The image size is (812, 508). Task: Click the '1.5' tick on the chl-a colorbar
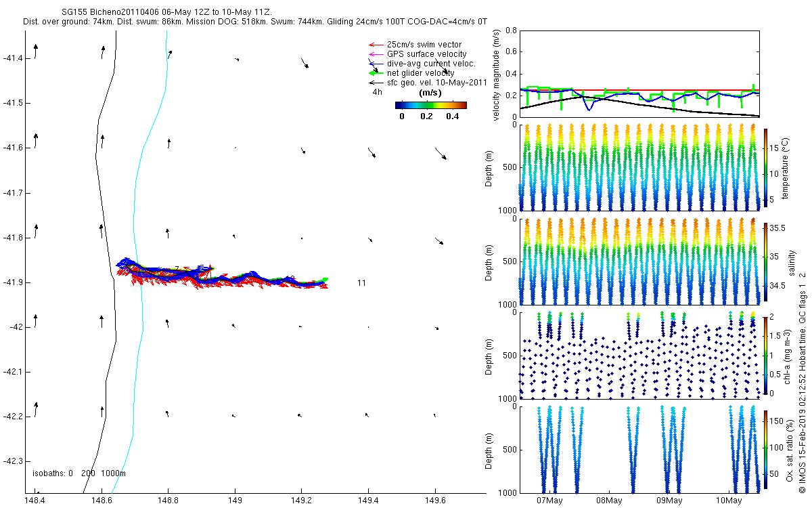pos(776,336)
